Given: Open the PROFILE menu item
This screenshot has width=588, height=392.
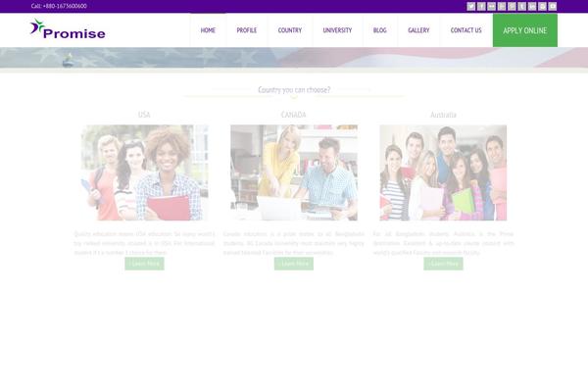Looking at the screenshot, I should [247, 30].
